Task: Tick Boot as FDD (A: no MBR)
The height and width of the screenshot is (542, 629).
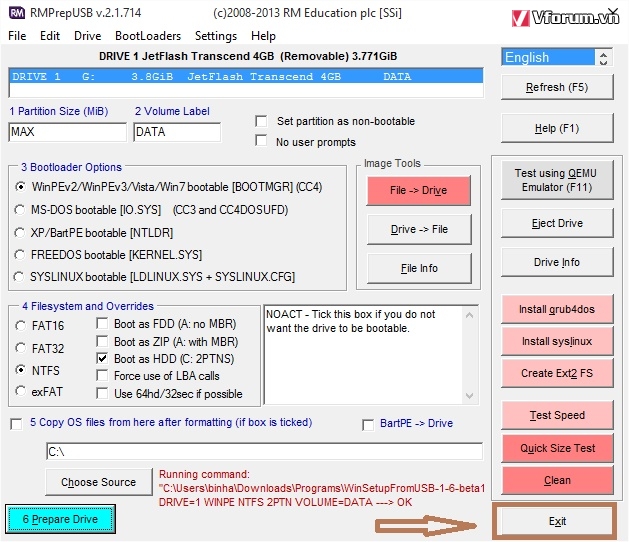Action: coord(102,323)
